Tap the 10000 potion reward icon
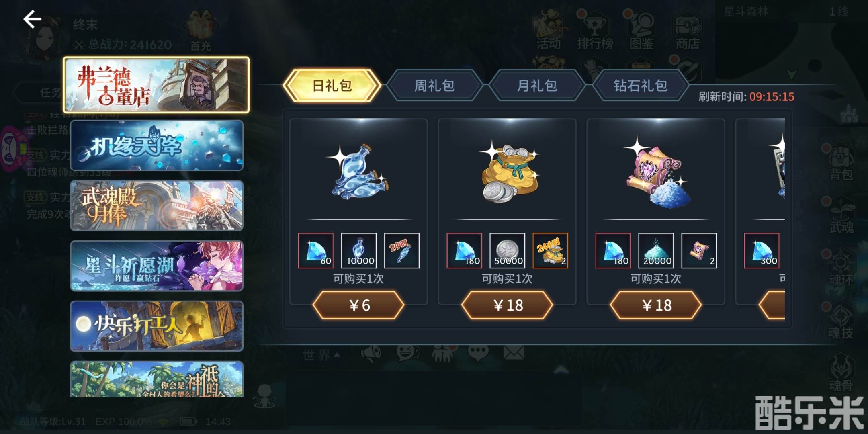This screenshot has width=868, height=434. [359, 250]
